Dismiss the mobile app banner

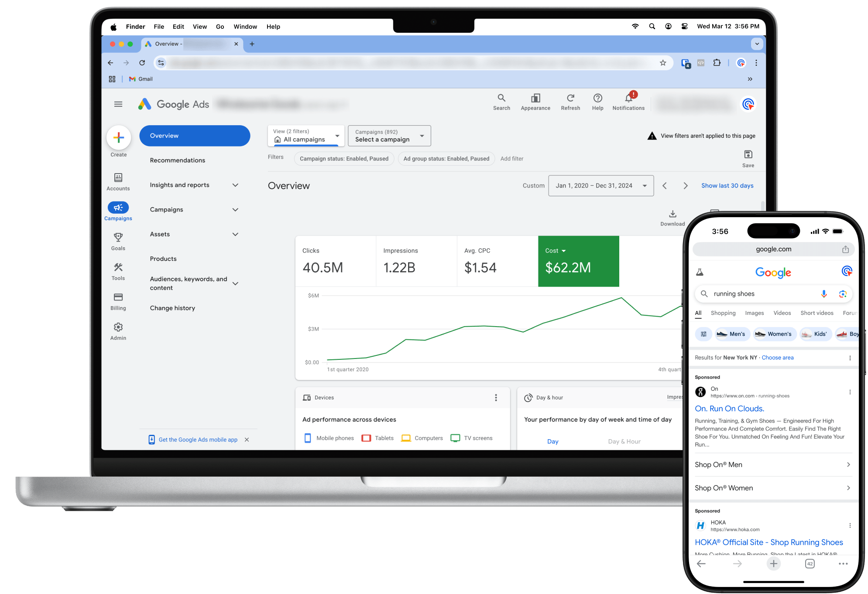point(247,440)
